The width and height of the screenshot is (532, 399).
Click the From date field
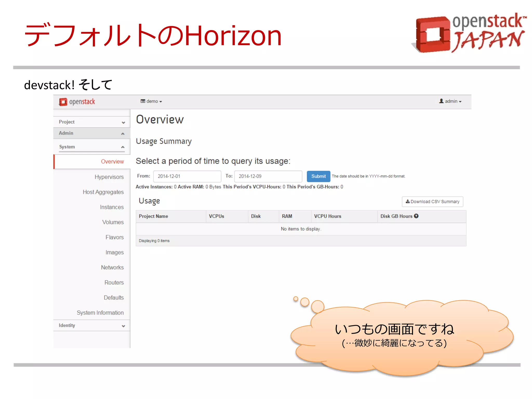point(187,176)
